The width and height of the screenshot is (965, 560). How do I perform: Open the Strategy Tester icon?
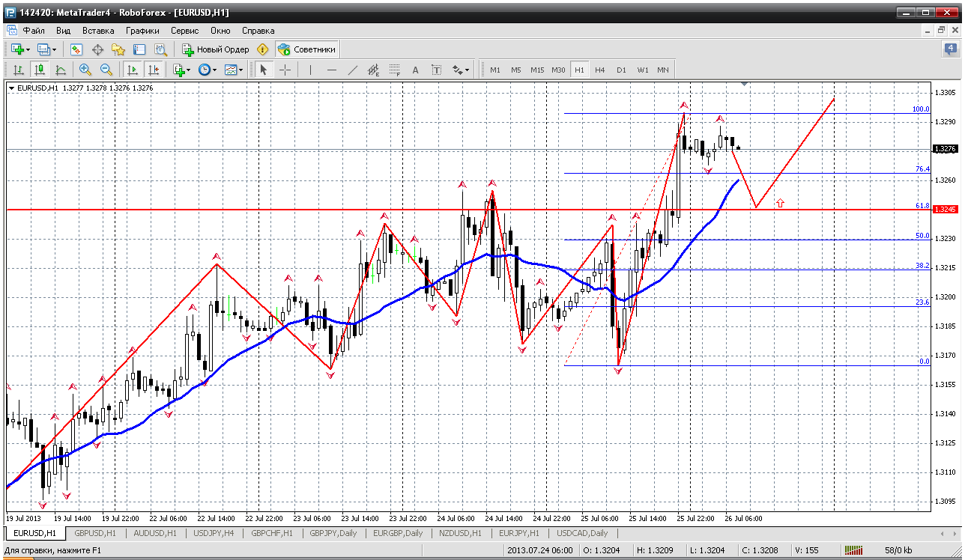pyautogui.click(x=160, y=49)
